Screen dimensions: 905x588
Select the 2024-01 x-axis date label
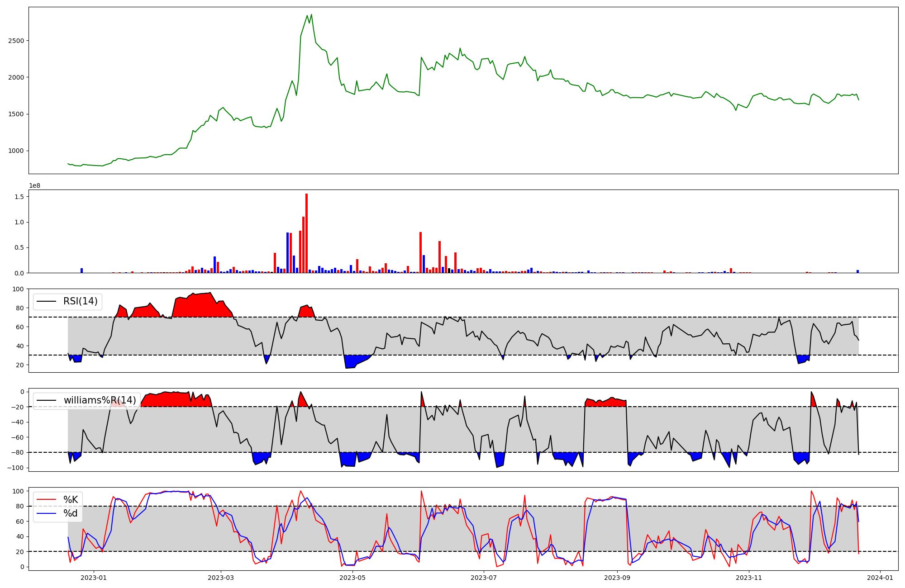click(x=880, y=578)
